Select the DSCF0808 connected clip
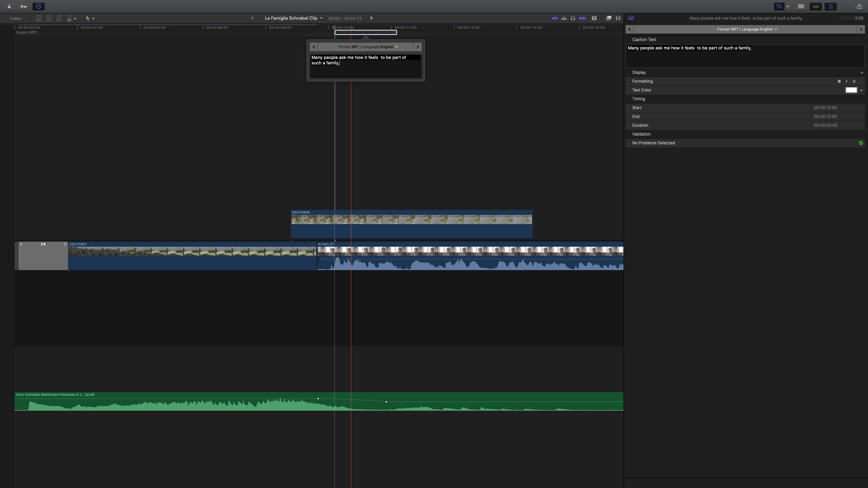This screenshot has height=488, width=868. (412, 224)
